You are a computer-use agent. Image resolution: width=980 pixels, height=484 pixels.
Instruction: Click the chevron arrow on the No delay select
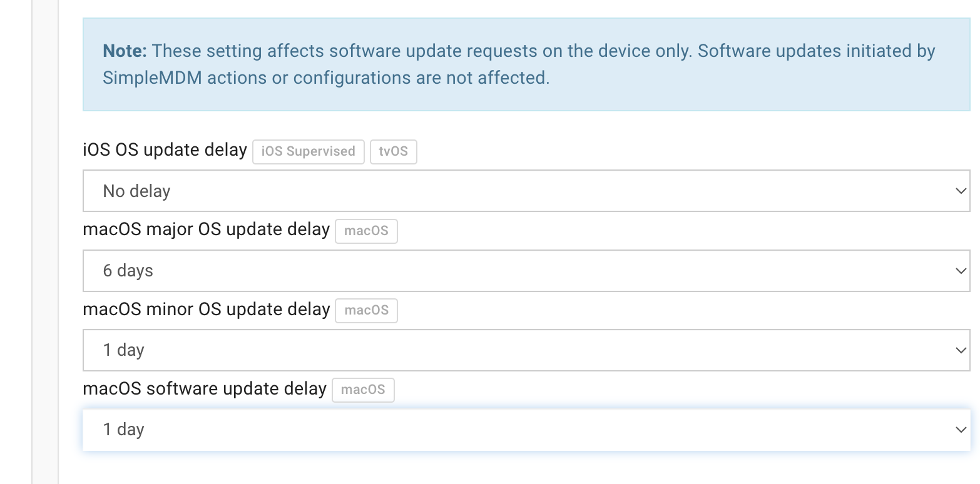tap(961, 191)
